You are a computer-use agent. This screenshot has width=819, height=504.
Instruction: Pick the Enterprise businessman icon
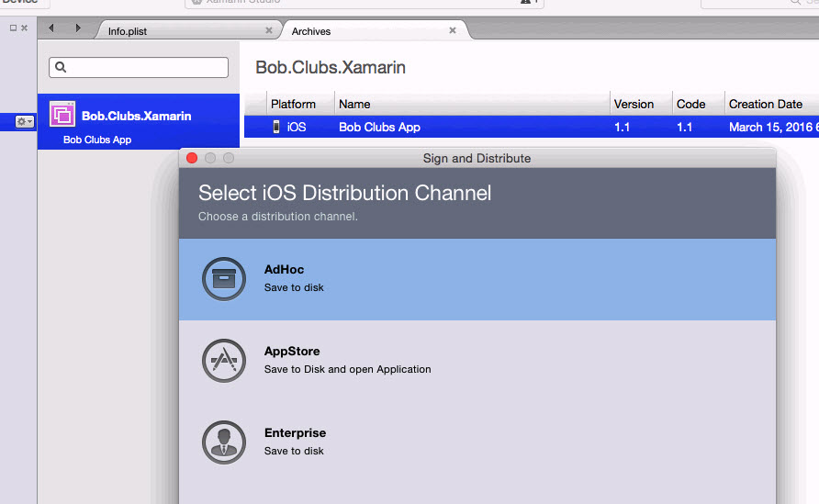pyautogui.click(x=224, y=442)
